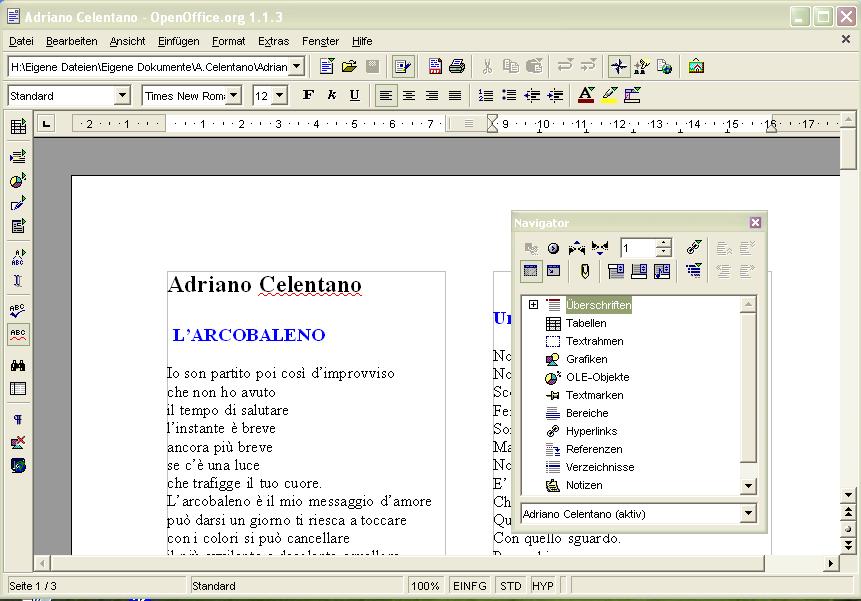The height and width of the screenshot is (601, 861).
Task: Increase the Navigator page number spinner
Action: point(664,243)
